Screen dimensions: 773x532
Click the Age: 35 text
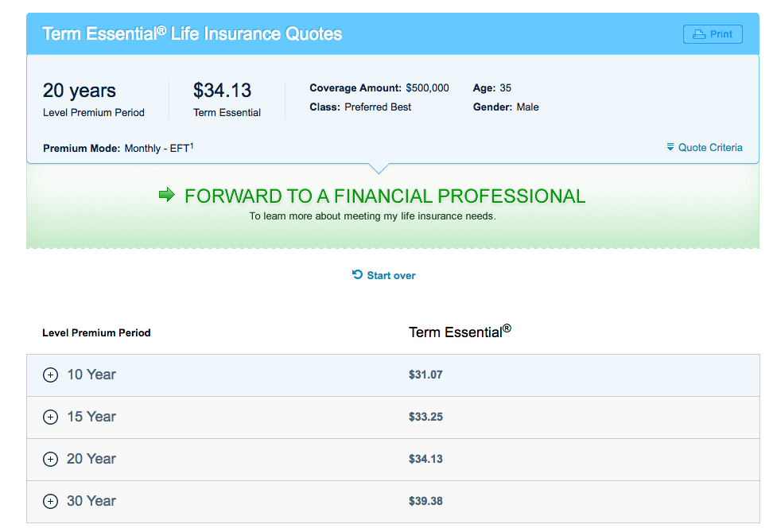coord(492,87)
